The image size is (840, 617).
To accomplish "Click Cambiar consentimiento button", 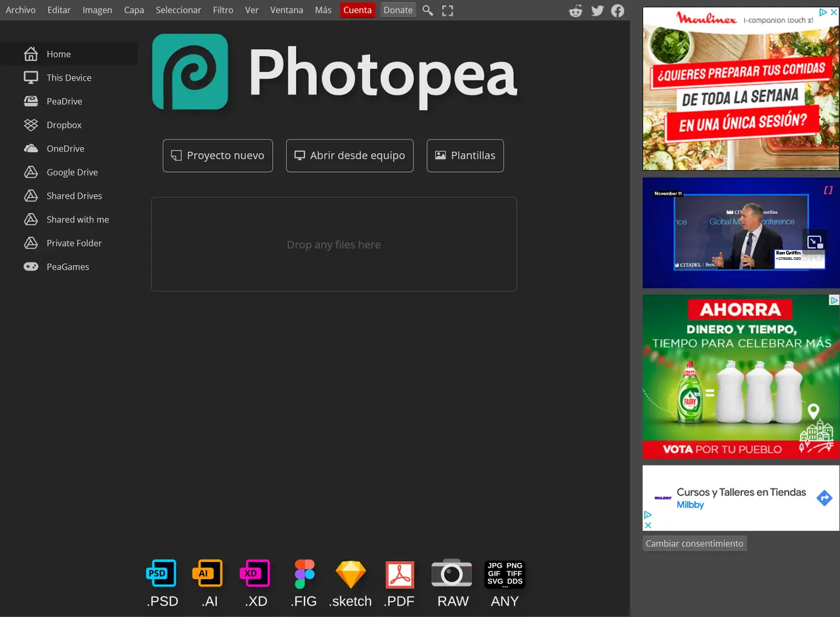I will [x=694, y=543].
